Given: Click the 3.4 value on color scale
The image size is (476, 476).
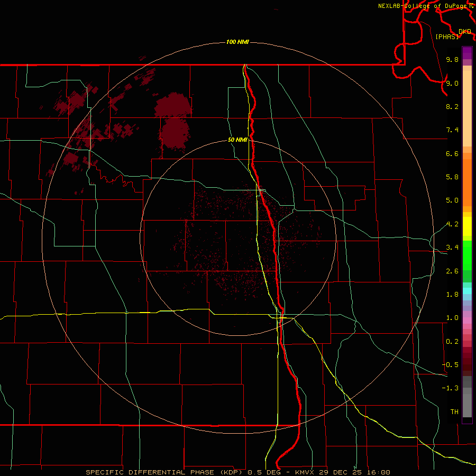Looking at the screenshot, I should point(452,248).
